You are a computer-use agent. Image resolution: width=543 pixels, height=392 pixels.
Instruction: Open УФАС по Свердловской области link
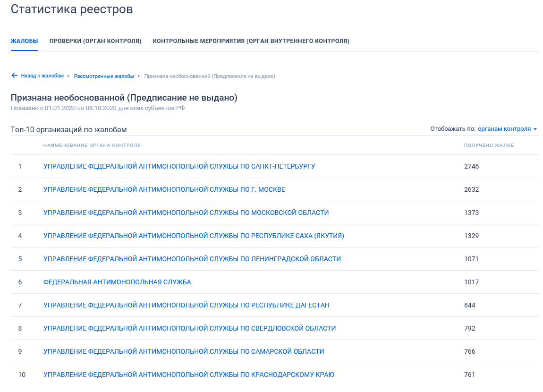189,328
